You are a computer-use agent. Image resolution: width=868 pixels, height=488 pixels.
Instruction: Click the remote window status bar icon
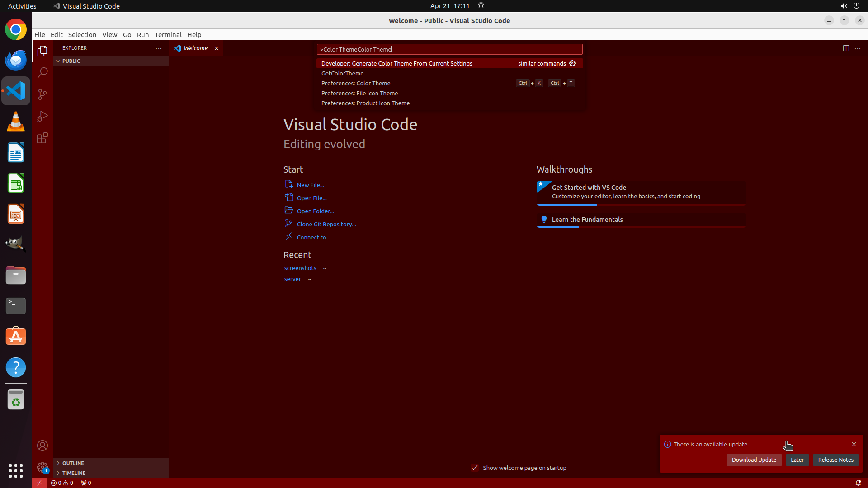click(39, 483)
